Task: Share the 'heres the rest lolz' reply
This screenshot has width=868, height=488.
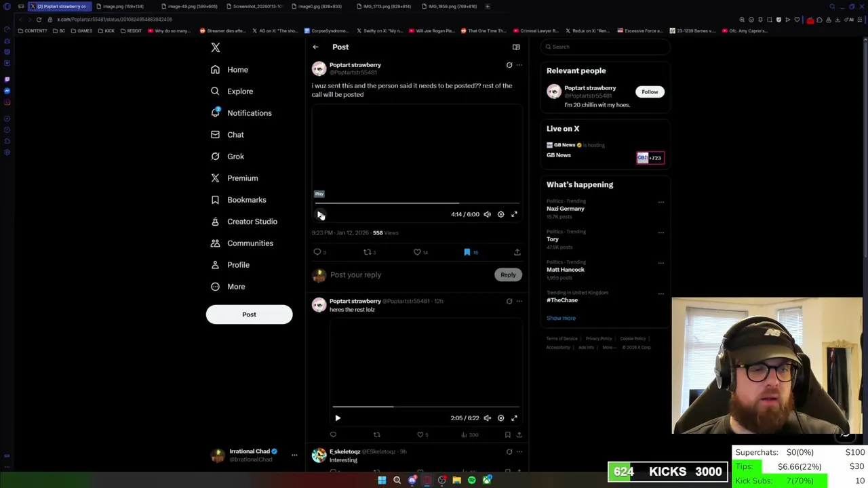Action: tap(519, 434)
